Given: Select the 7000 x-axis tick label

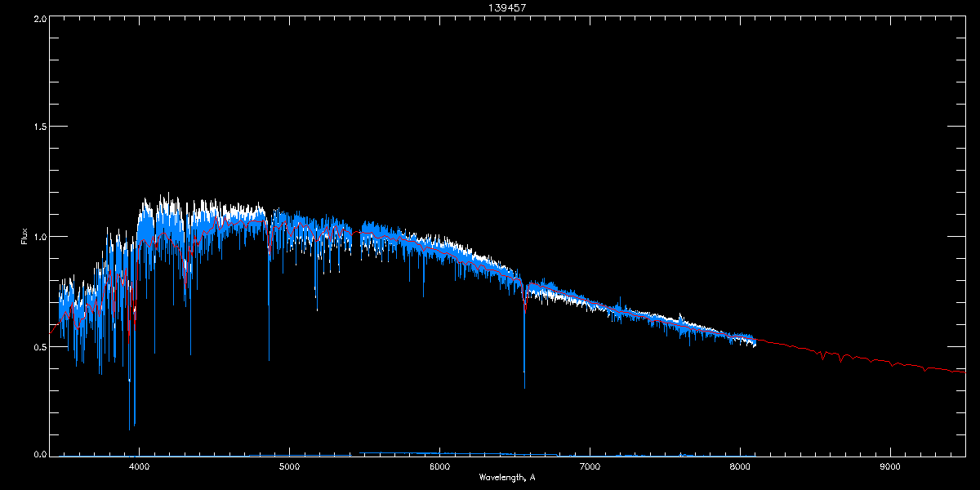Looking at the screenshot, I should [590, 467].
